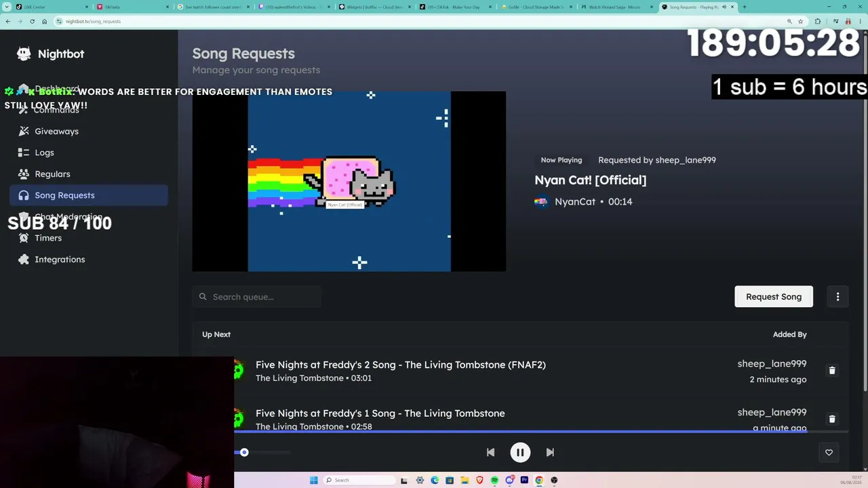Screen dimensions: 868x488
Task: Click "Requested by sheep_lane999" text
Action: tap(657, 160)
